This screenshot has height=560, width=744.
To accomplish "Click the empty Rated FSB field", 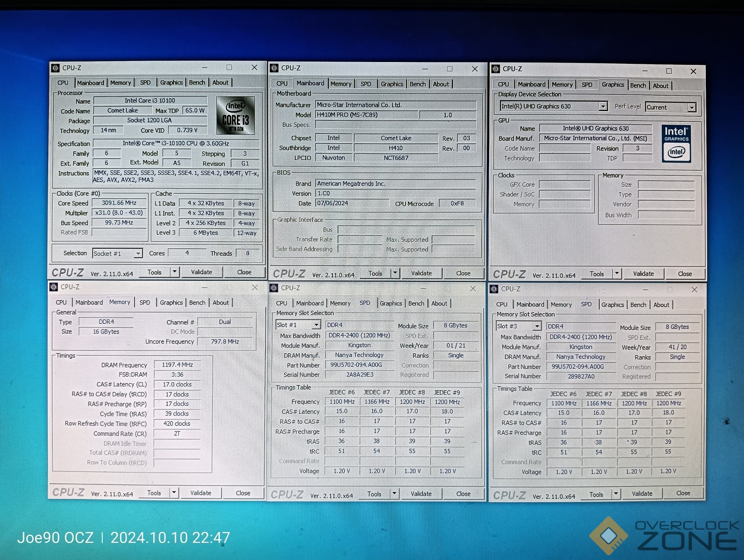I will tap(119, 232).
